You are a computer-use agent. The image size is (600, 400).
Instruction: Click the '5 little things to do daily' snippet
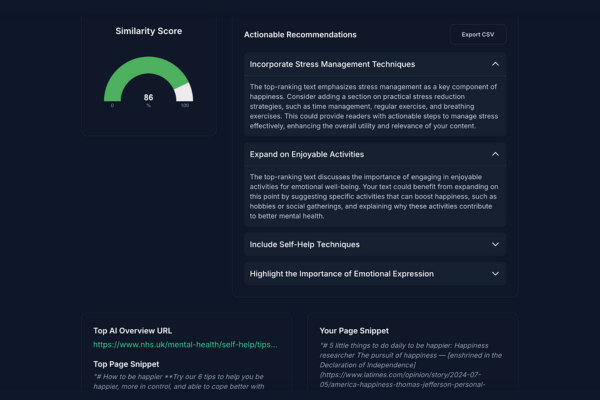tap(411, 365)
